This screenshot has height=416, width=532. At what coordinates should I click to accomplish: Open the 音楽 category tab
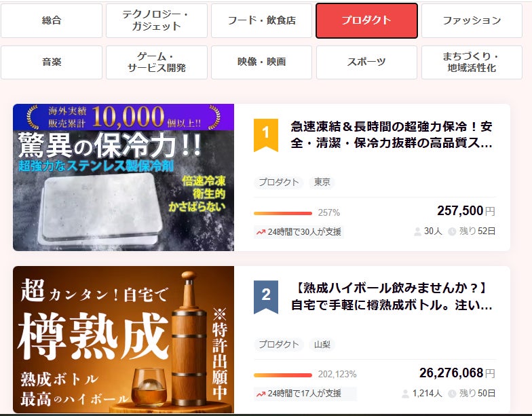52,62
